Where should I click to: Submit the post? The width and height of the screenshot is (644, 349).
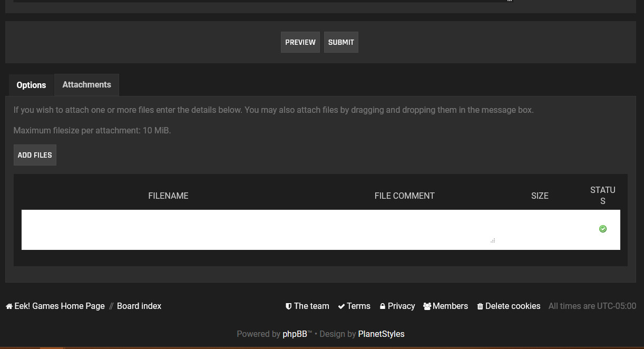click(x=341, y=42)
